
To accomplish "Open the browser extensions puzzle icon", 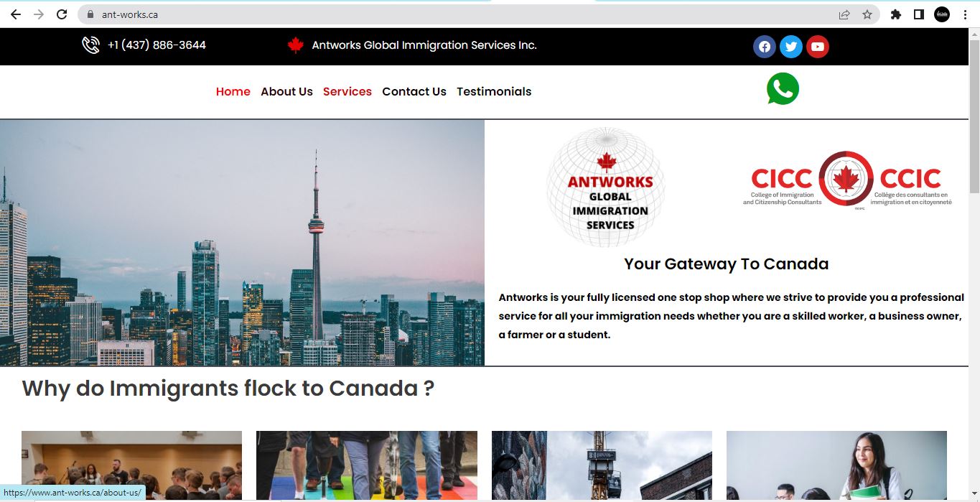I will click(896, 14).
